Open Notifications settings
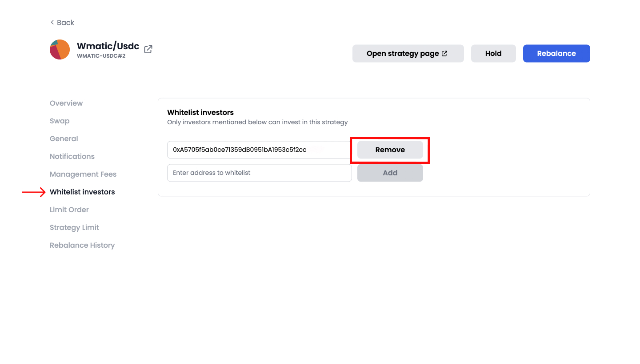The image size is (640, 364). pyautogui.click(x=72, y=157)
